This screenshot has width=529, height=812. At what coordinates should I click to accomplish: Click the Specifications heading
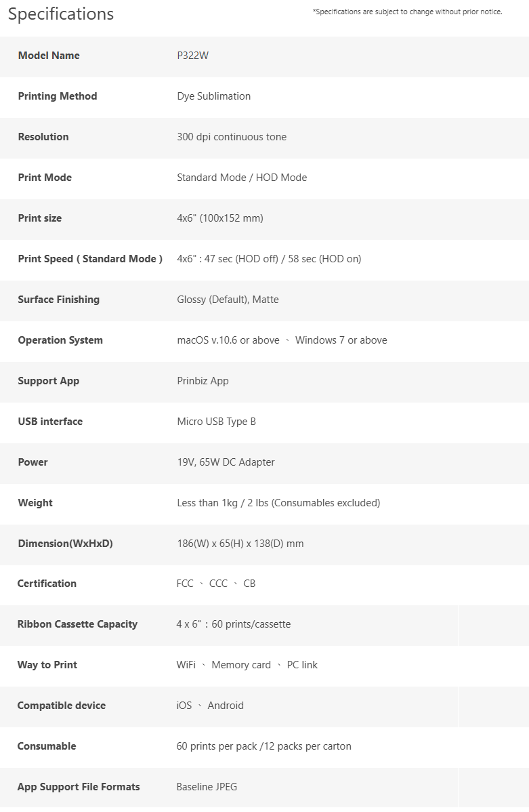click(x=60, y=14)
